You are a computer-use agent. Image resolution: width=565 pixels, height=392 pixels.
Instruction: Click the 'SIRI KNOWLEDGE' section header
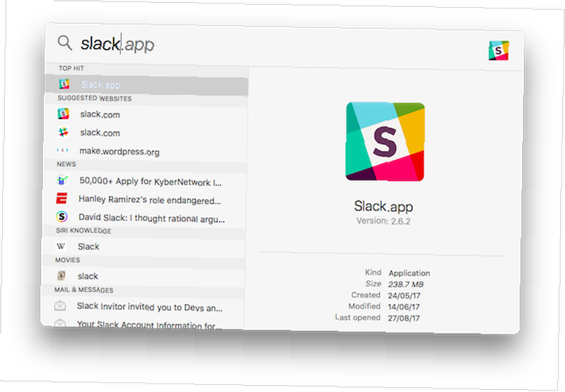click(x=83, y=230)
